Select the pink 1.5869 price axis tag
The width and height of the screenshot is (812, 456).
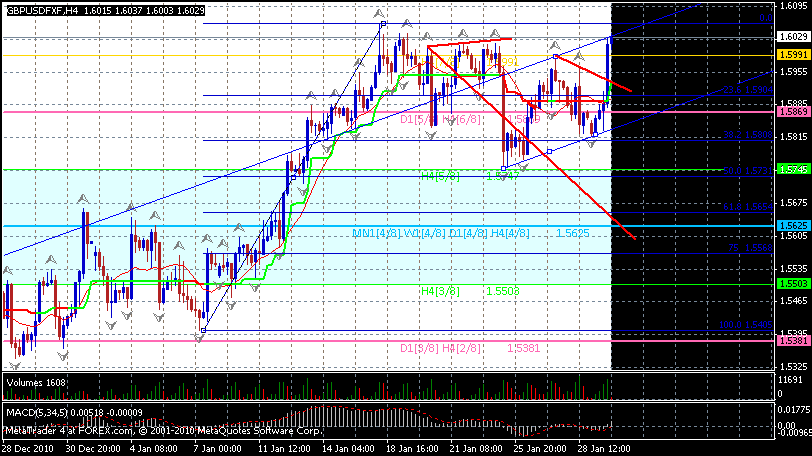[793, 112]
